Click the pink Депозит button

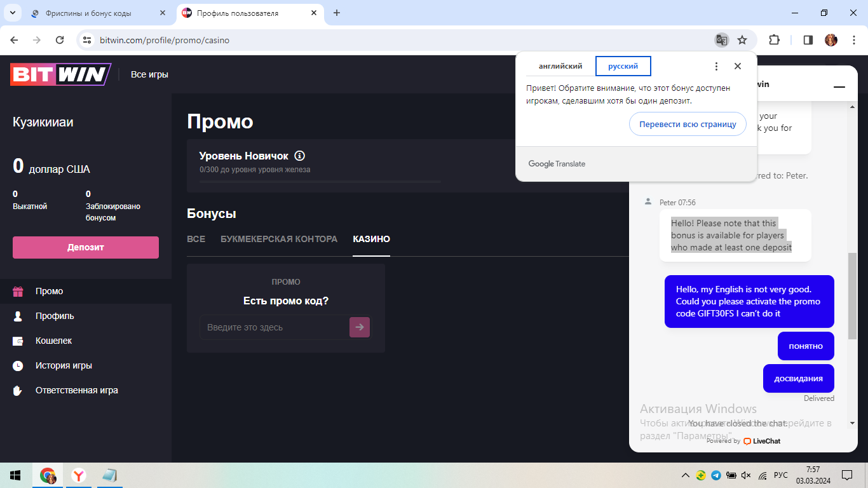pyautogui.click(x=86, y=247)
